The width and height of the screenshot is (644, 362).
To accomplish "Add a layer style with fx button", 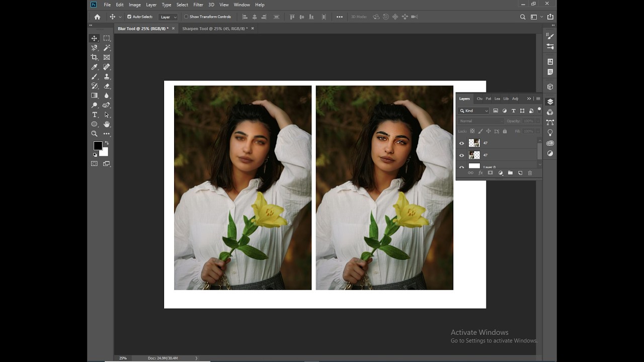I will point(480,173).
